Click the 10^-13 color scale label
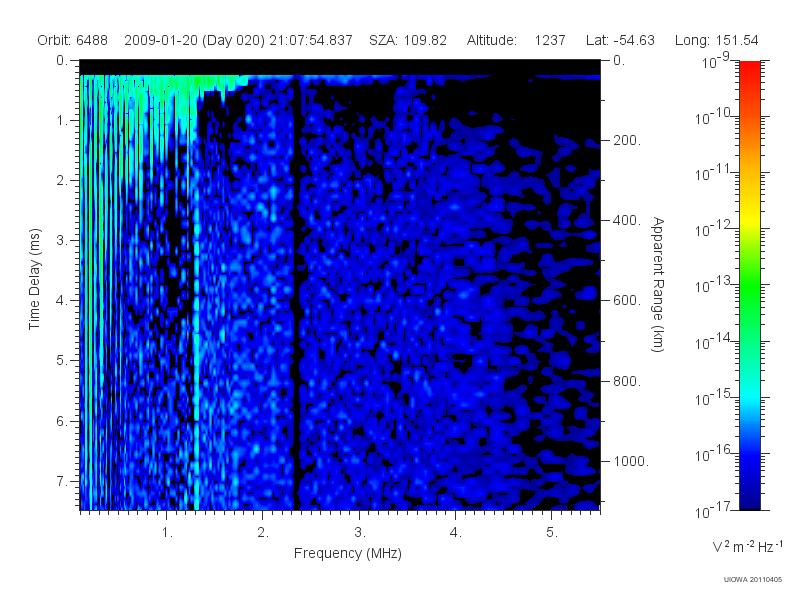 [713, 286]
